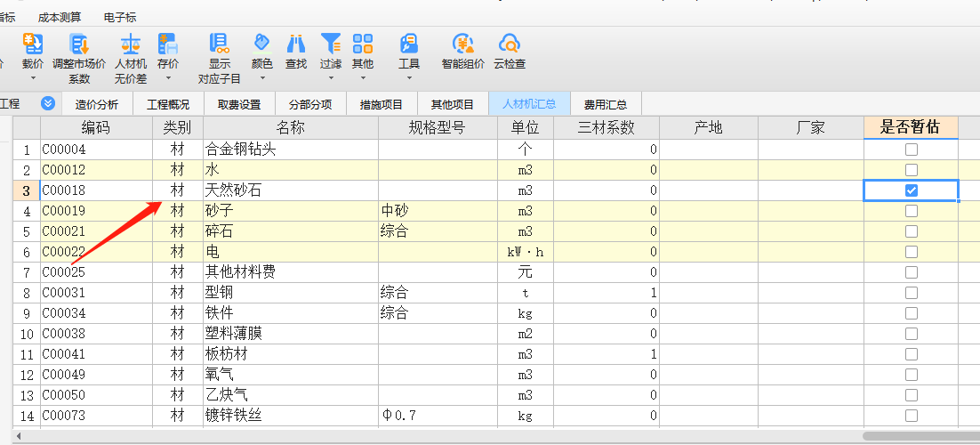Switch to the 取费设置 tab
The image size is (980, 445).
coord(239,104)
